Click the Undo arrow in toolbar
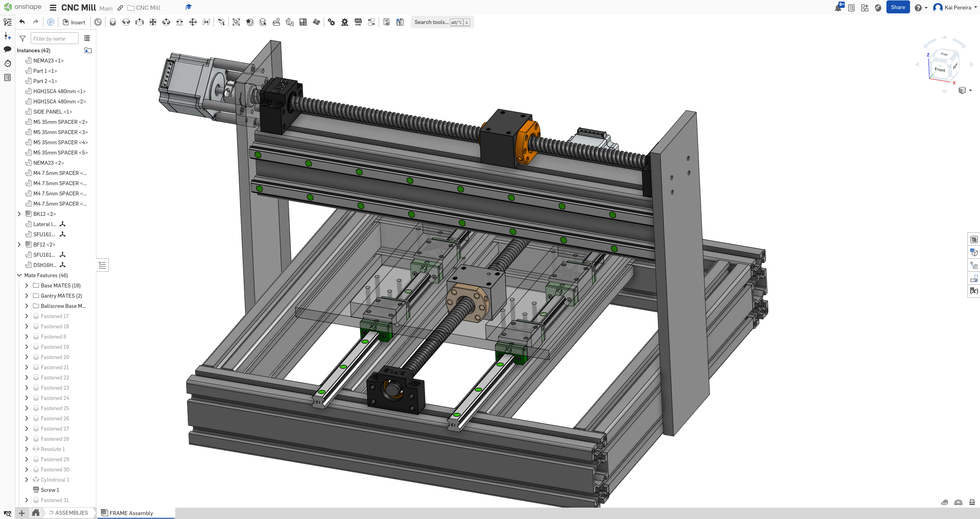The image size is (980, 519). click(22, 22)
